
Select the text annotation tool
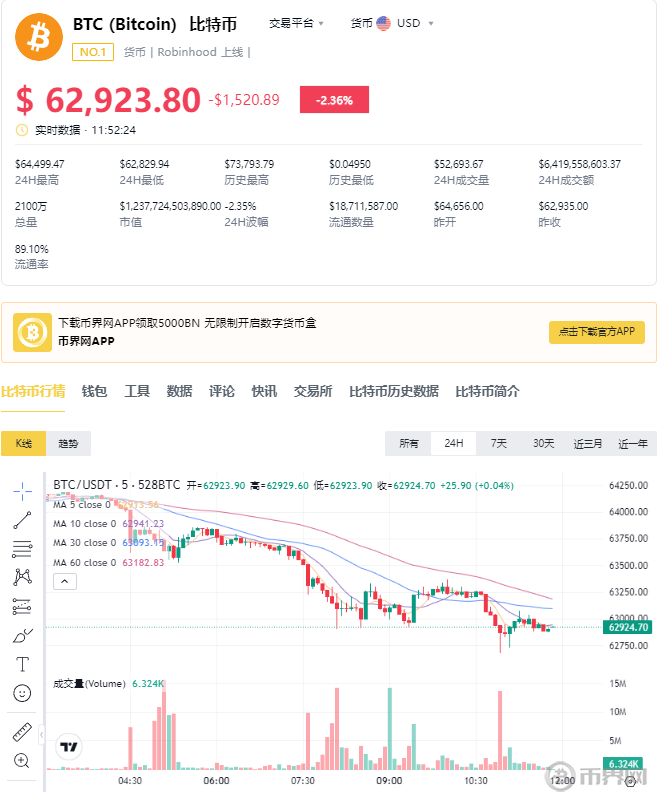pos(22,664)
